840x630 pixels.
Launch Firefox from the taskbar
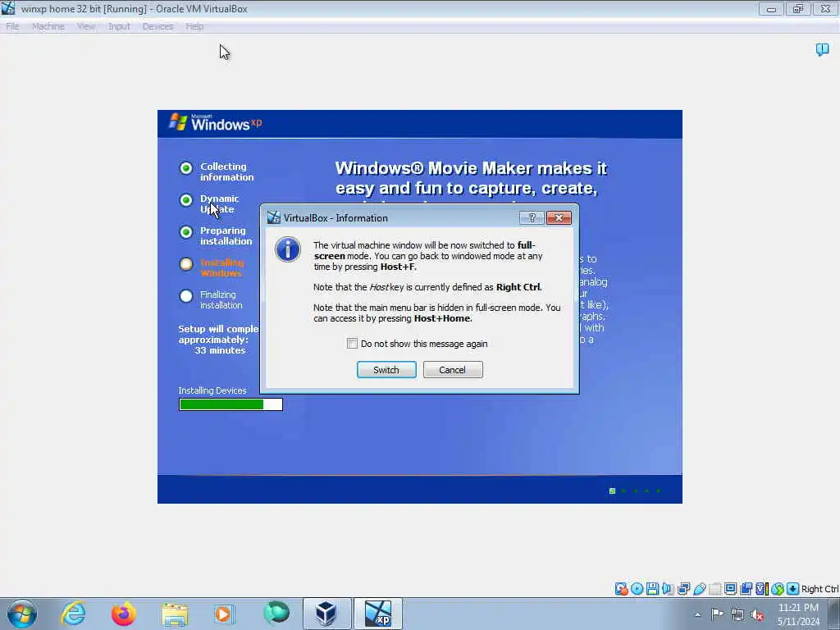[123, 614]
